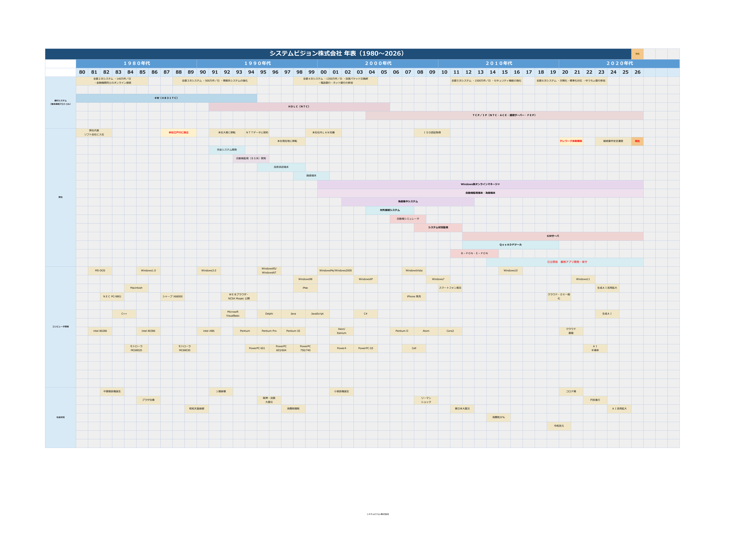The height and width of the screenshot is (535, 756).
Task: Select the "銀行システム" row label
Action: click(61, 102)
